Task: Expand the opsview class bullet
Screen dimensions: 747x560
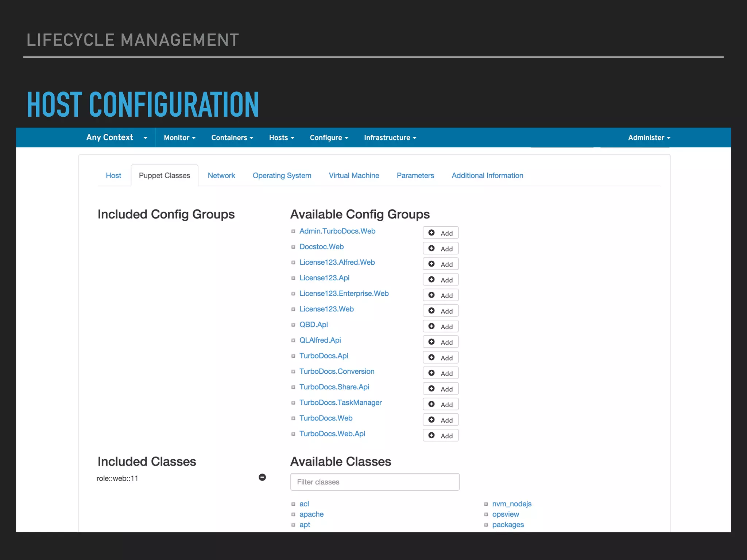Action: [486, 514]
